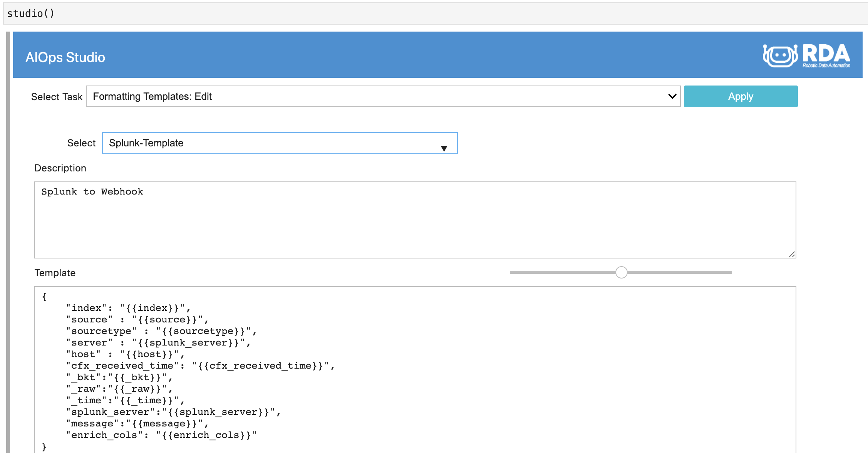Click the "Splunk to Webhook" description text
Screen dimensions: 868x453
pos(92,191)
